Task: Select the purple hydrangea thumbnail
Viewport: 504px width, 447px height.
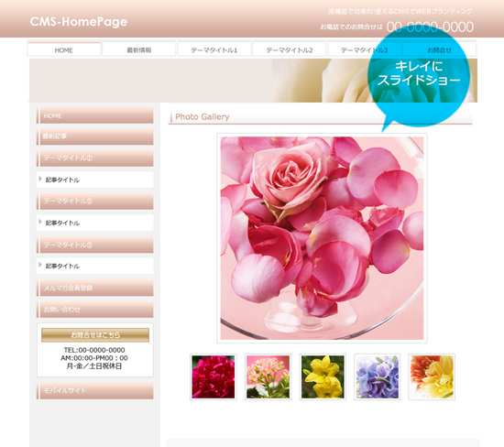Action: point(377,376)
